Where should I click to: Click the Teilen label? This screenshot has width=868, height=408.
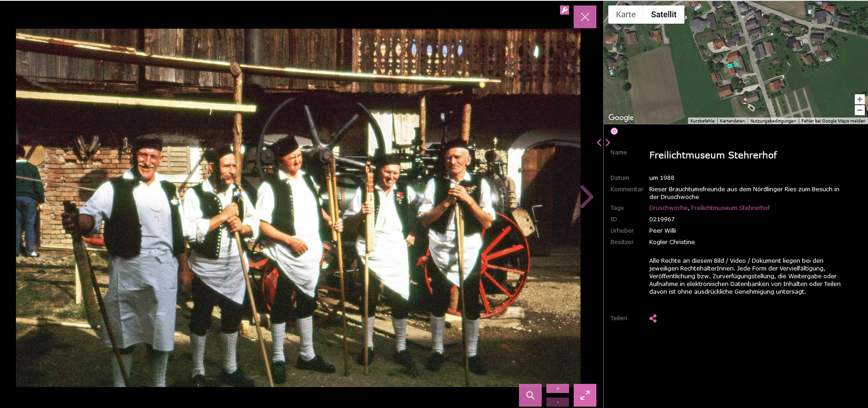tap(619, 318)
